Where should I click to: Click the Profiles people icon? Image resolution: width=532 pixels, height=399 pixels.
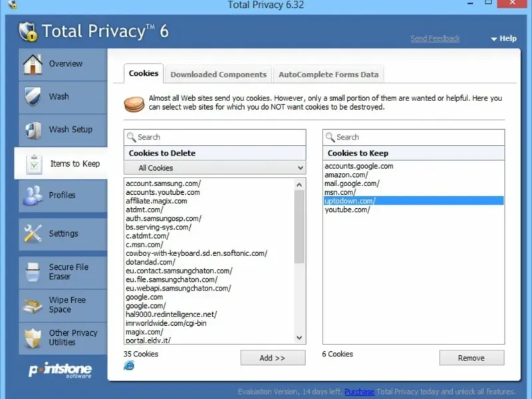(x=33, y=196)
